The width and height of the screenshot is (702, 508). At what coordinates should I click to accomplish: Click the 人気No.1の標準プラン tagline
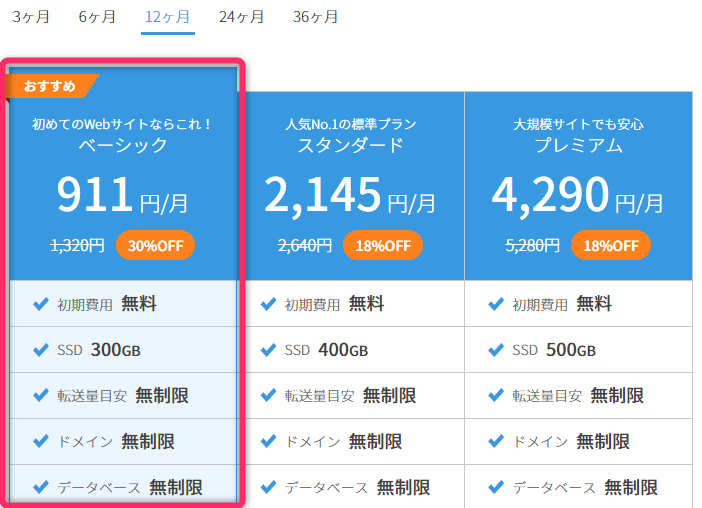point(351,124)
